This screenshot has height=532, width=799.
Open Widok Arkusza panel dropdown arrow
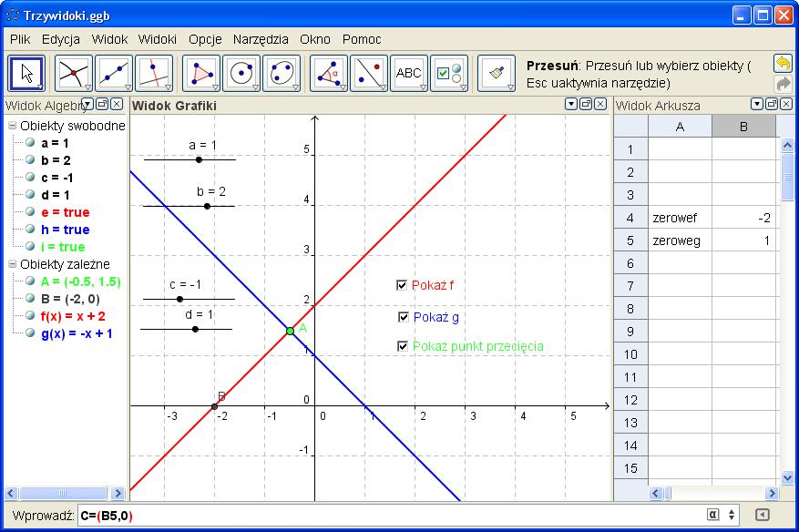tap(757, 104)
